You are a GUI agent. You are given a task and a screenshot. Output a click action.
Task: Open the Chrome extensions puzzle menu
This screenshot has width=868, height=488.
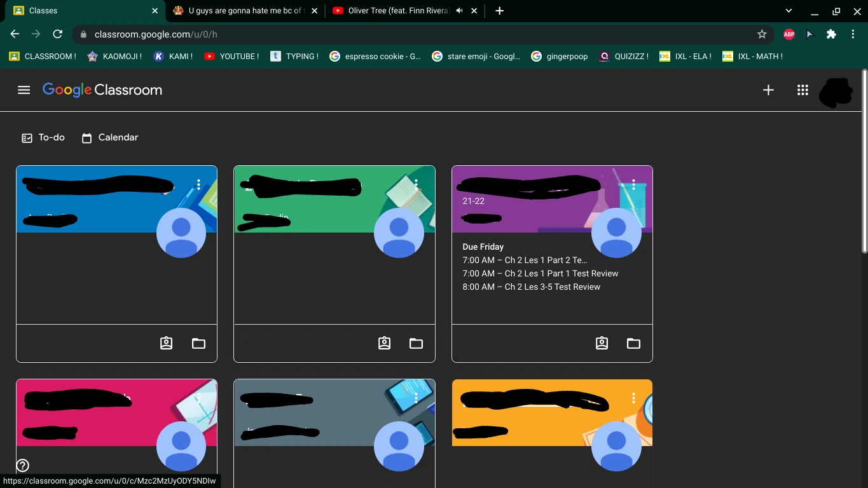pos(831,34)
